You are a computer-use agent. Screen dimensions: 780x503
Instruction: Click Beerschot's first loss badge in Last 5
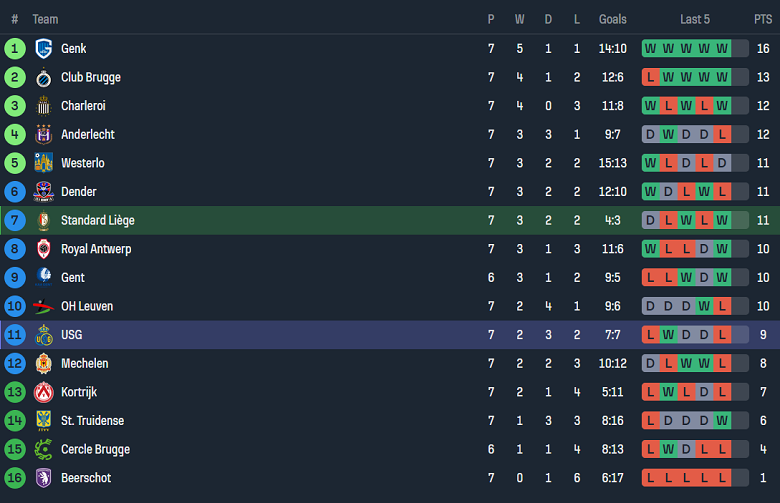pyautogui.click(x=651, y=478)
